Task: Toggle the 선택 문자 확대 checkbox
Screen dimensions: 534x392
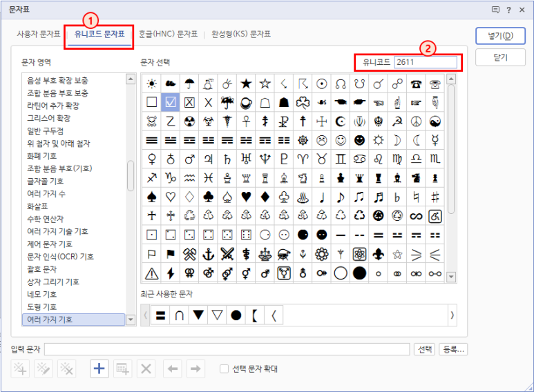Action: 224,369
